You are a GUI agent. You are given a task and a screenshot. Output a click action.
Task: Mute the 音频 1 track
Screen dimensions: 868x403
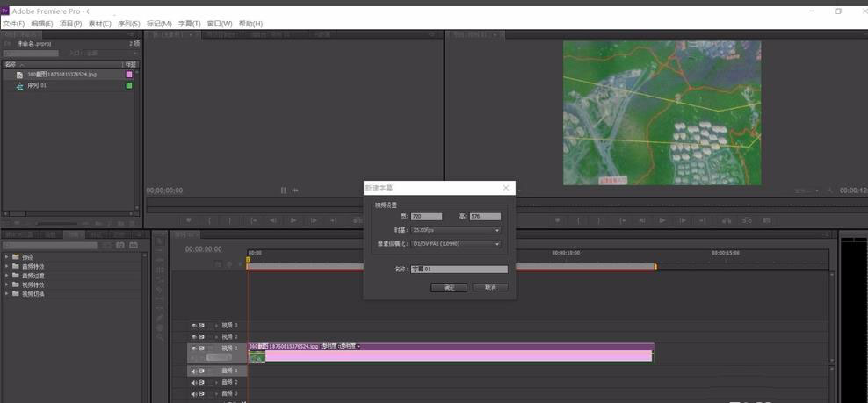[x=194, y=371]
